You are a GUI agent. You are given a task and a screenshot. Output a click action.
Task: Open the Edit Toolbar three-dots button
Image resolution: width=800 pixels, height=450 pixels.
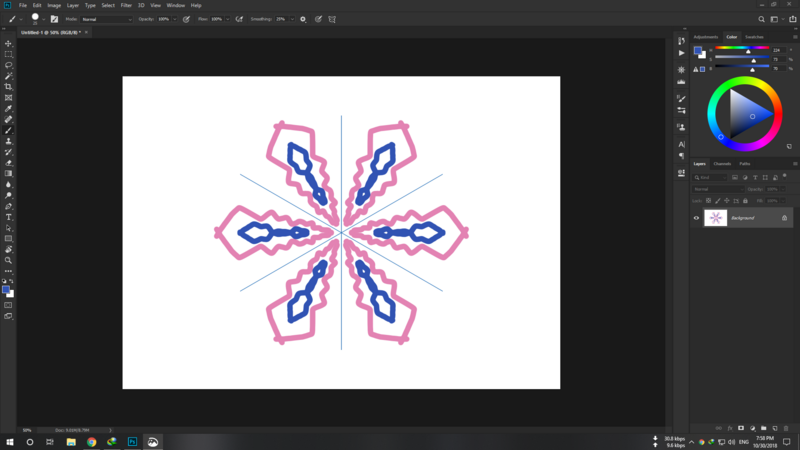coord(8,271)
